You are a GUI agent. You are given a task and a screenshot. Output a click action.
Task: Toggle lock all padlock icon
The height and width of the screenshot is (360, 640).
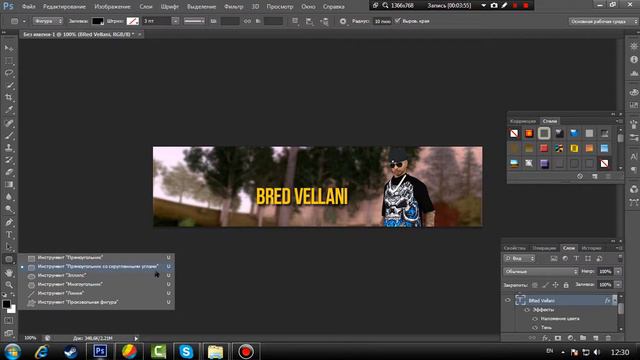[x=566, y=285]
